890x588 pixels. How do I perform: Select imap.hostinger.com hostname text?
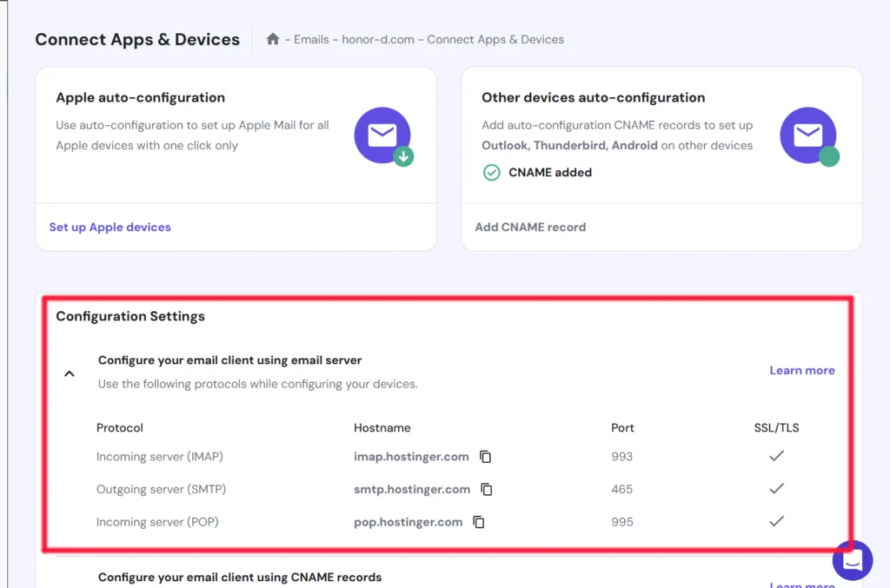pos(411,457)
